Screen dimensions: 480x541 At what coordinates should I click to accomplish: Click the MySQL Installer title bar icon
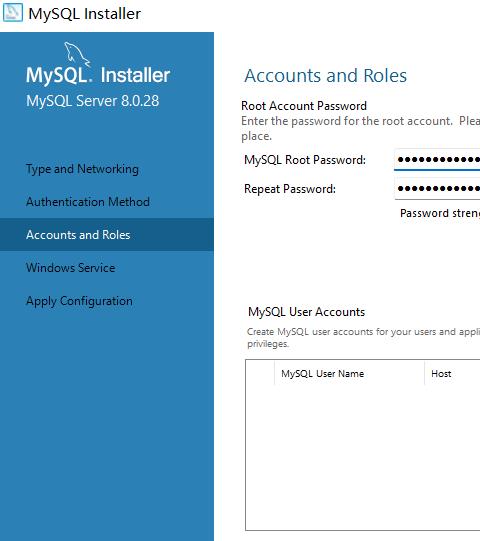tap(13, 13)
